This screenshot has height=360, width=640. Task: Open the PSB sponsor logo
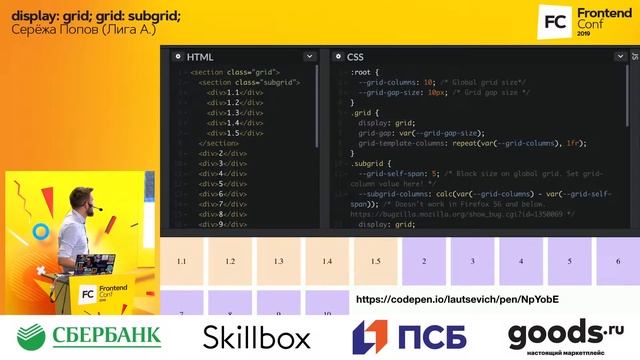pyautogui.click(x=409, y=337)
